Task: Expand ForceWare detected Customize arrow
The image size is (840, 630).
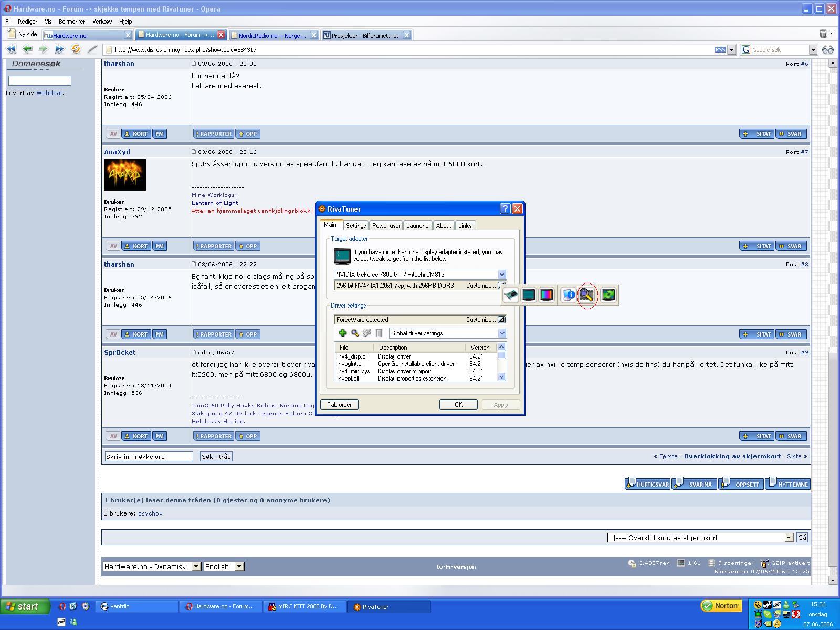Action: click(501, 320)
